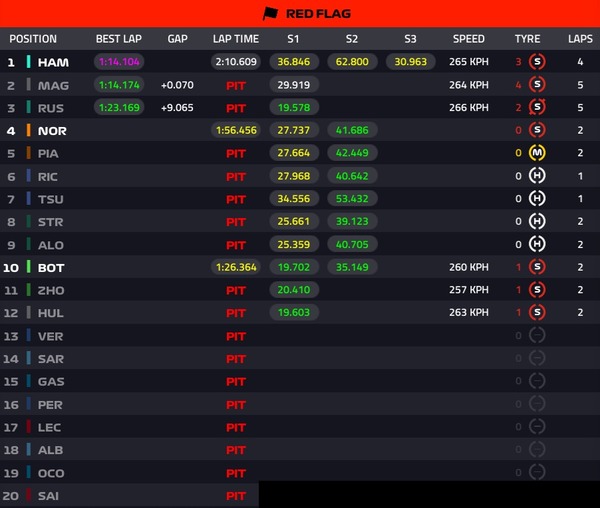This screenshot has height=508, width=600.
Task: Click HAM's sector 2 time 62.800
Action: tap(352, 62)
